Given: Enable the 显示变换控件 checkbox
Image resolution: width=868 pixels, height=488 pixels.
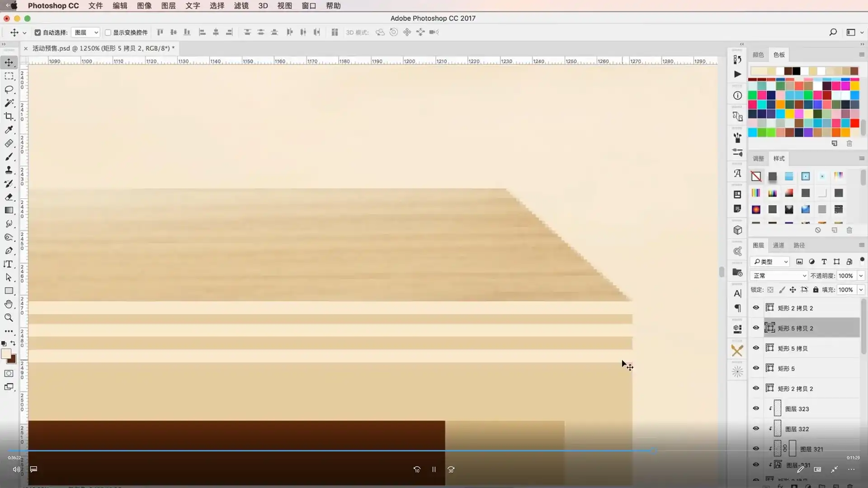Looking at the screenshot, I should click(x=108, y=33).
